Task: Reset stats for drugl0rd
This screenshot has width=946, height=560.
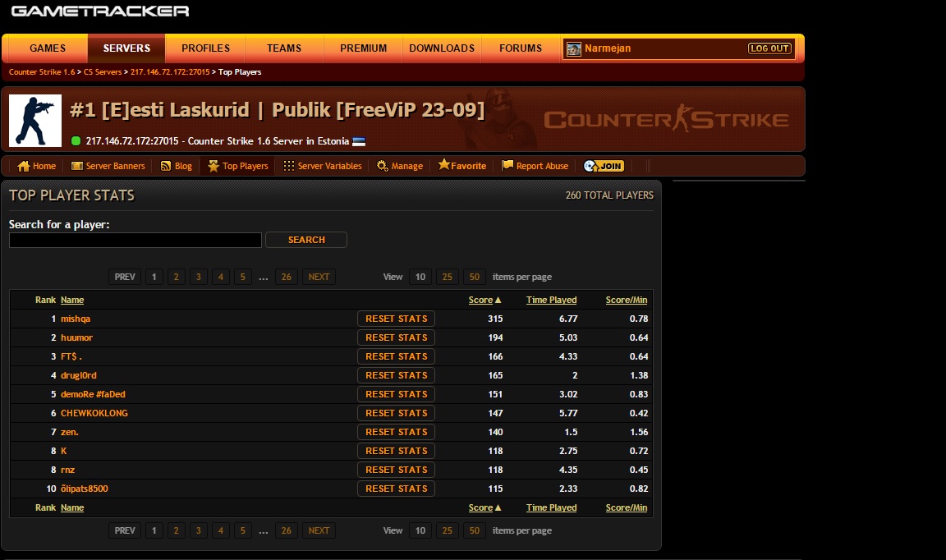Action: pyautogui.click(x=397, y=375)
